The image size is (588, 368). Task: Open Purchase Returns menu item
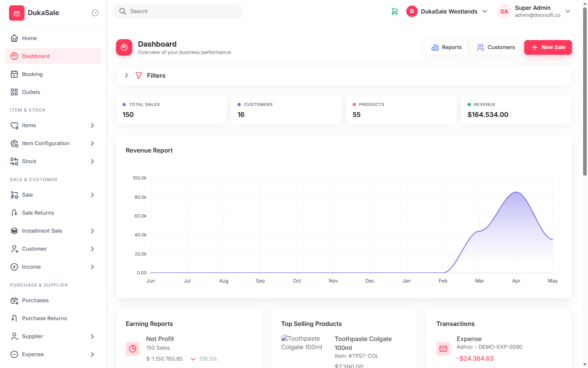(53, 319)
